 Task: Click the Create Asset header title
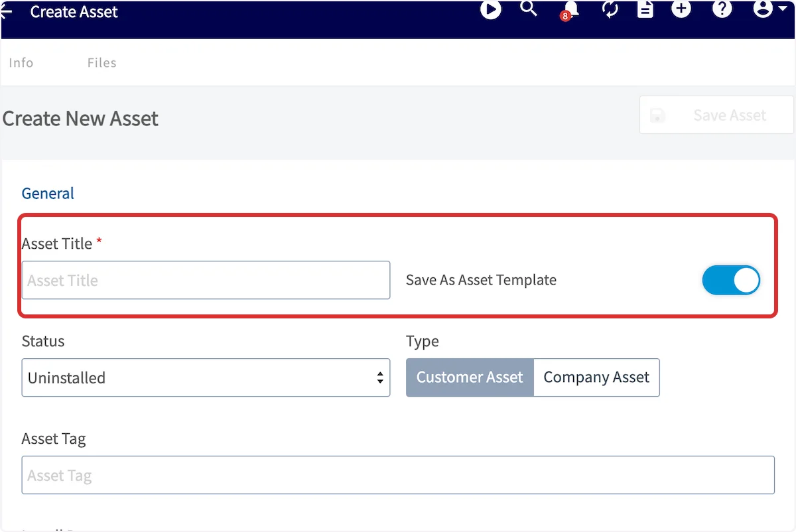(74, 11)
